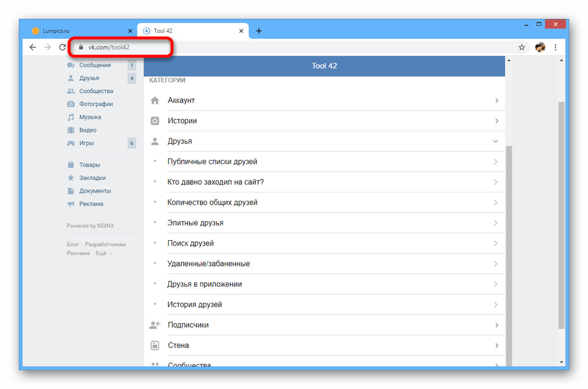
Task: Open the Chrome profile avatar
Action: coord(540,47)
